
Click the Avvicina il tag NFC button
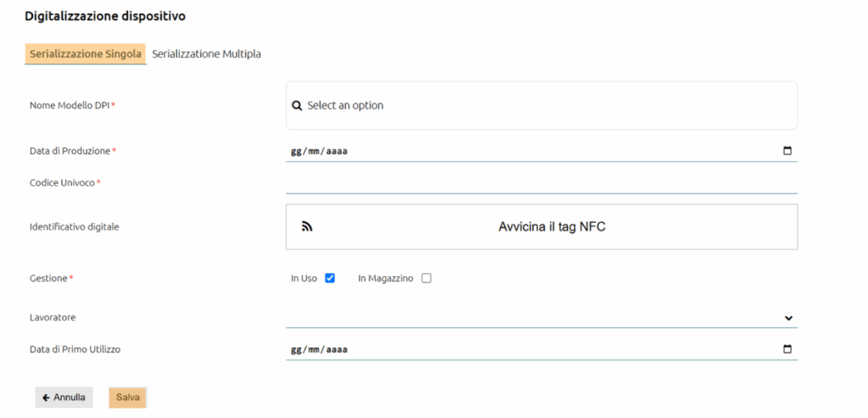point(542,227)
